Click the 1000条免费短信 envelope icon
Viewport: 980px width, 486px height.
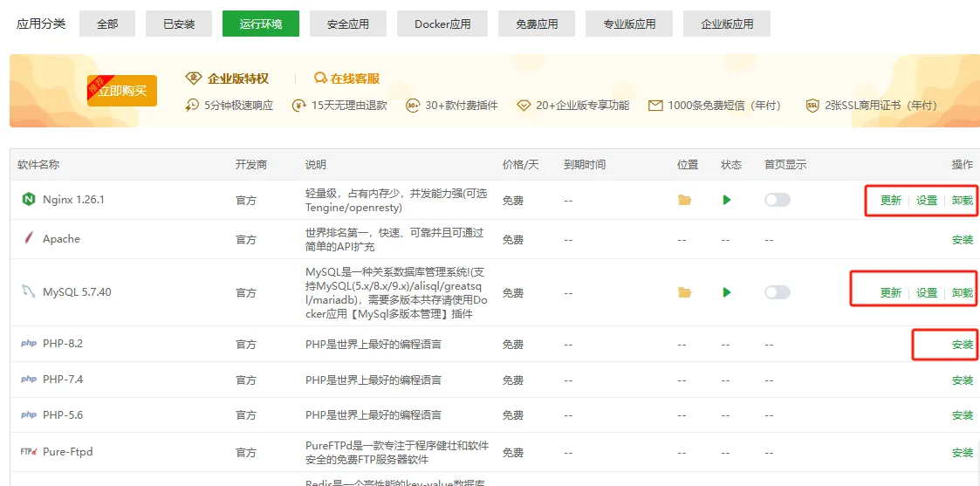point(655,106)
